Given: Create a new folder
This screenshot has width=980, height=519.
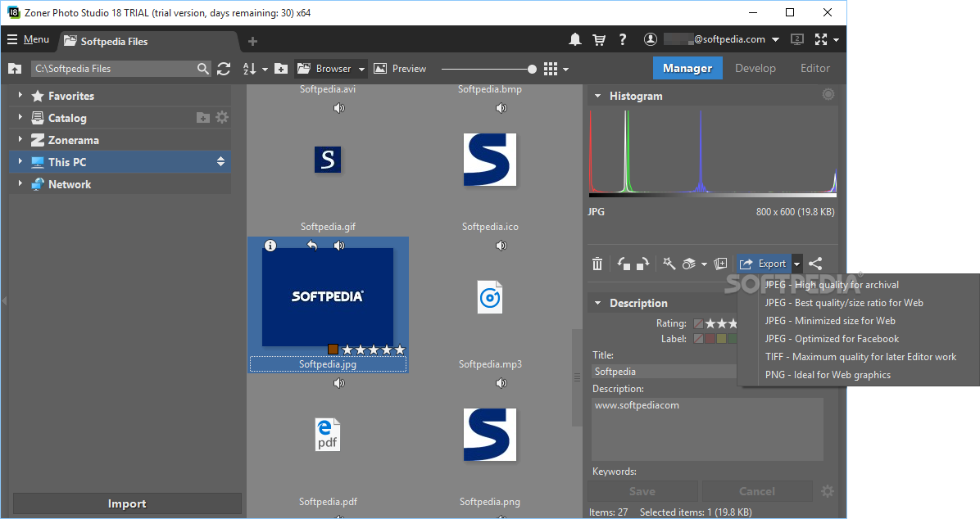Looking at the screenshot, I should click(x=281, y=69).
